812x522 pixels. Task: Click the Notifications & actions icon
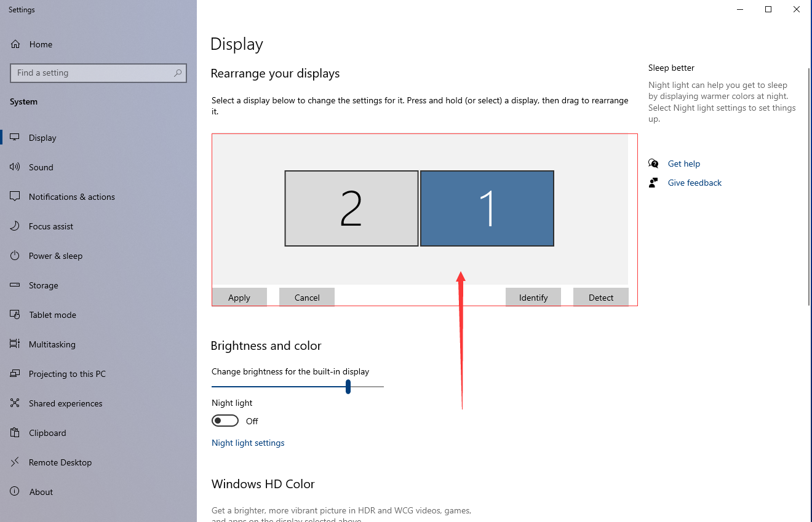[15, 197]
